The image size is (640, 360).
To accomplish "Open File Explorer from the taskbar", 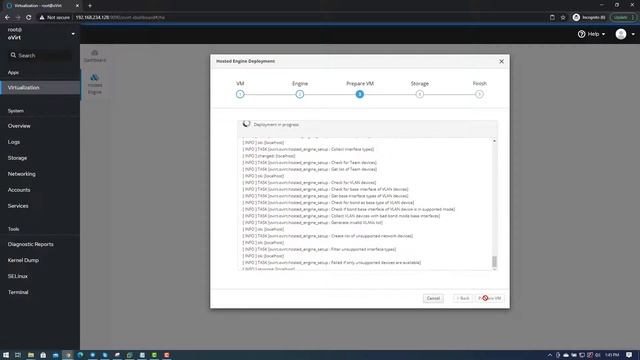I will pyautogui.click(x=31, y=355).
